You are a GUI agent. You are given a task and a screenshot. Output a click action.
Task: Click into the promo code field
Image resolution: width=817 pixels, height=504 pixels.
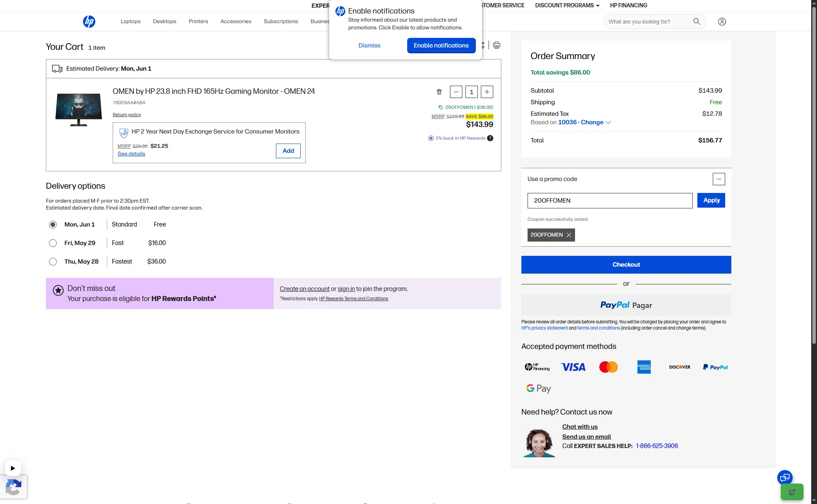[x=610, y=201]
